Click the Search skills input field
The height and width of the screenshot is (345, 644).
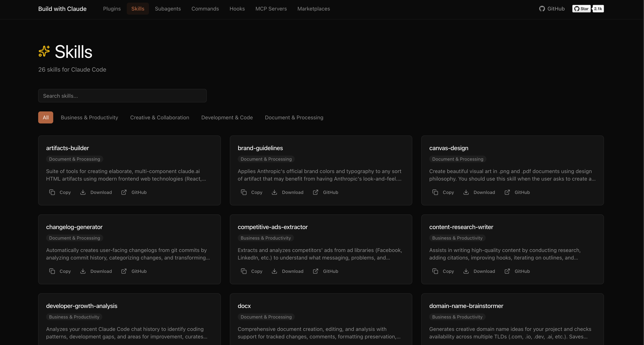(x=122, y=96)
